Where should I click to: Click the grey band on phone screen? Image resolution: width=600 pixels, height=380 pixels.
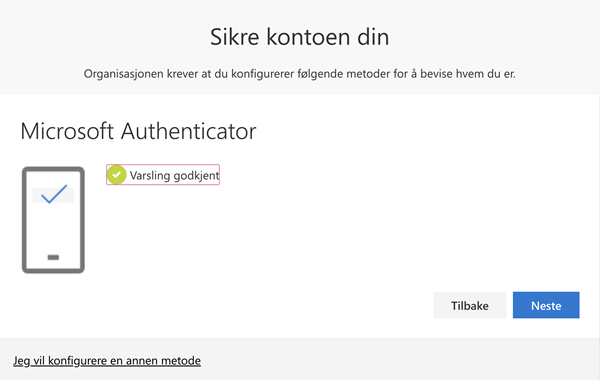[x=53, y=195]
